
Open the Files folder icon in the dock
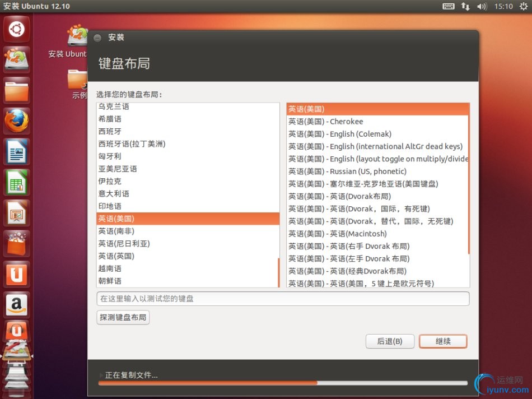pos(17,90)
